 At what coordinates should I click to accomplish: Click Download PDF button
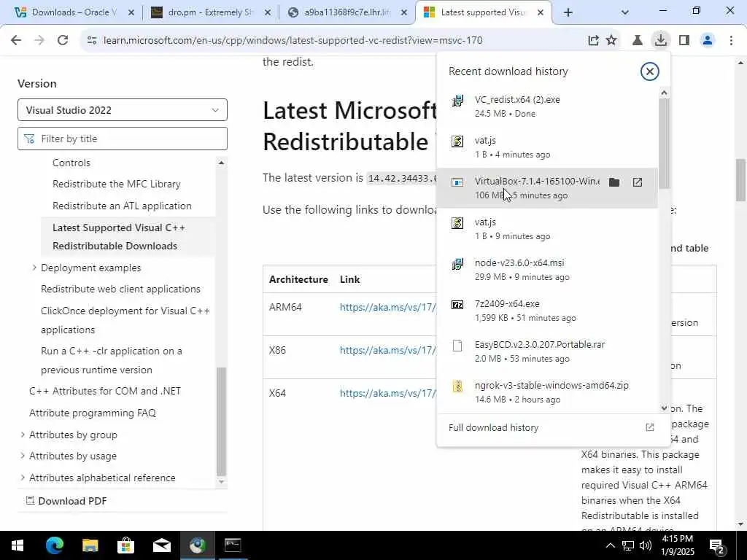point(66,500)
